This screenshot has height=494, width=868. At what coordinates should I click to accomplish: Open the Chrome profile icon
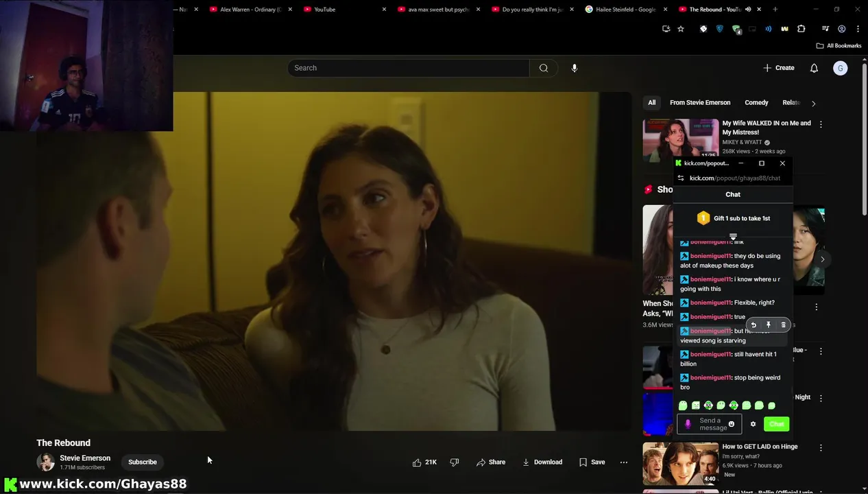point(842,29)
